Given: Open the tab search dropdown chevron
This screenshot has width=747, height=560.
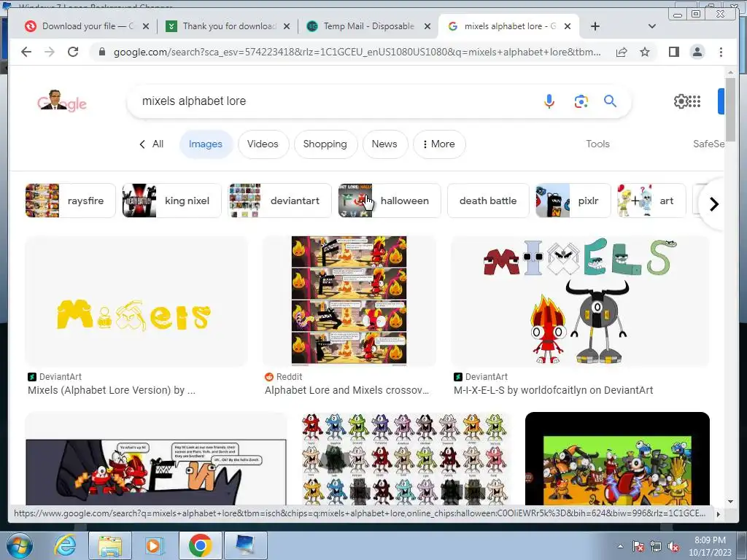Looking at the screenshot, I should coord(651,26).
